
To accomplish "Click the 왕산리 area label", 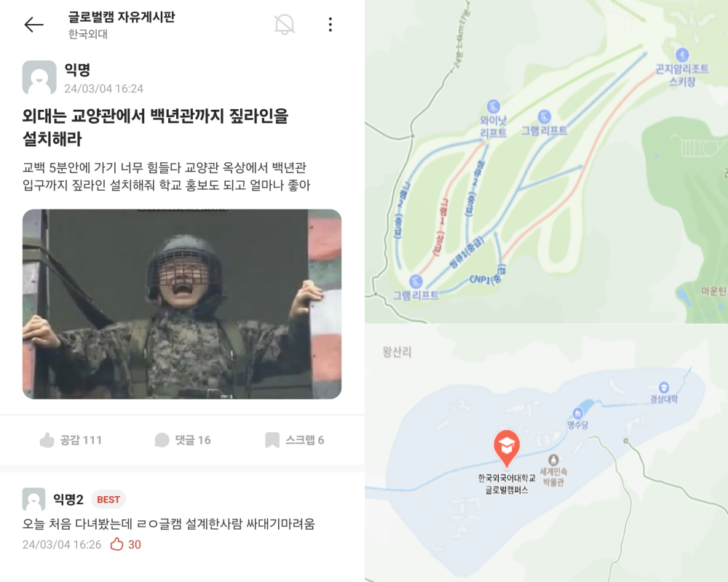I will click(397, 352).
